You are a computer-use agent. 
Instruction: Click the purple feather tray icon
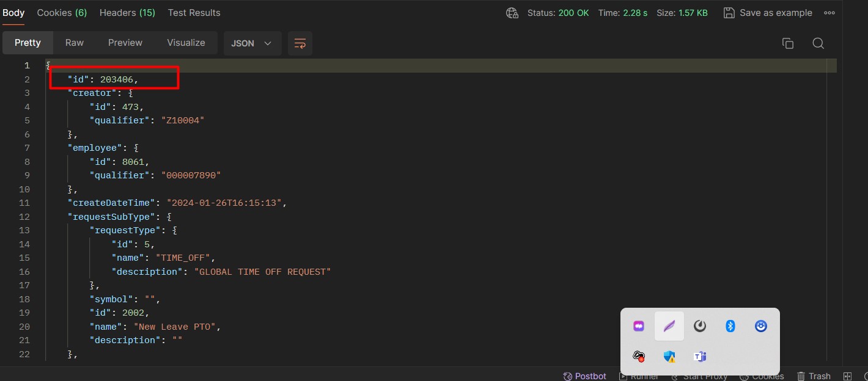click(669, 326)
